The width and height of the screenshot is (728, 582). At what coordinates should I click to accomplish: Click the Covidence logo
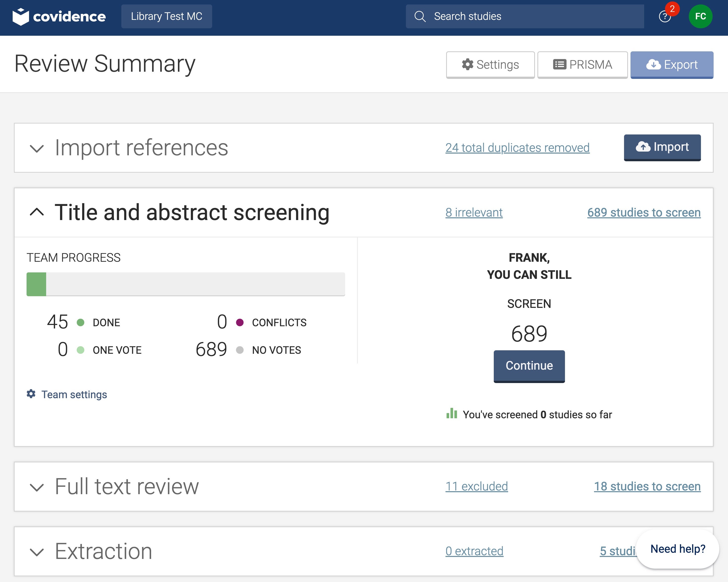(x=60, y=16)
